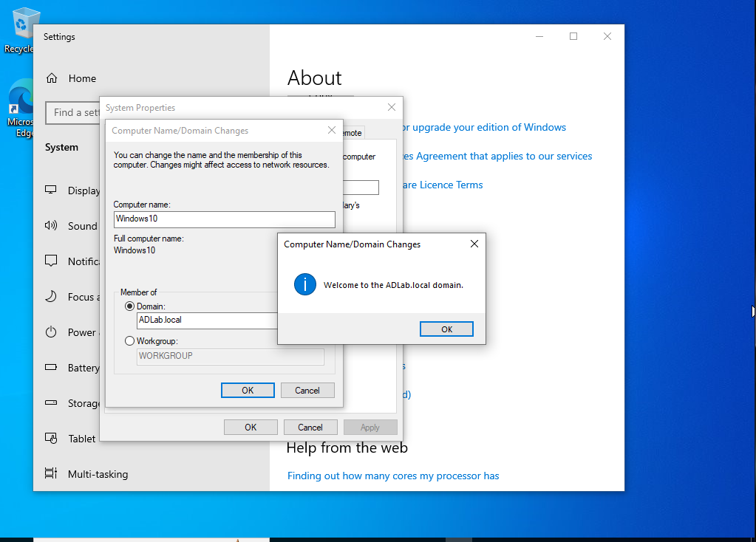
Task: Click the blue information icon in the welcome dialog
Action: (x=305, y=285)
